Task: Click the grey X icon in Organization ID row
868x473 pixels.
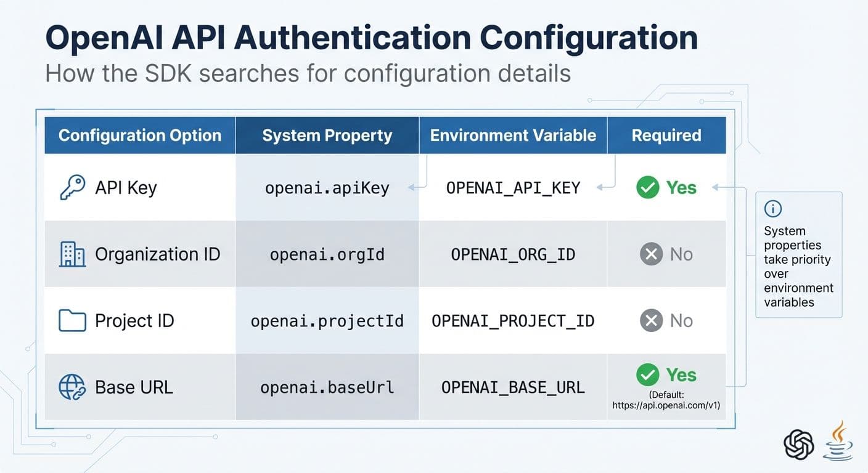Action: 651,254
